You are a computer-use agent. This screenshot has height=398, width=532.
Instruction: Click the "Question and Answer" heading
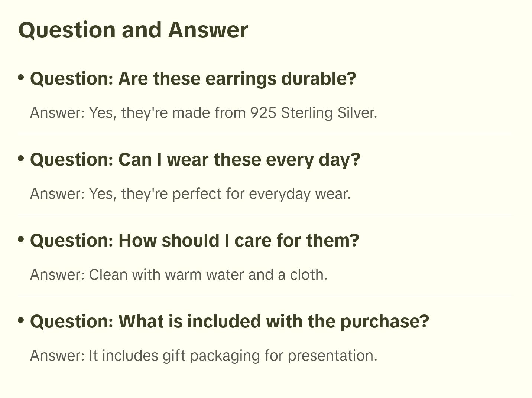133,30
